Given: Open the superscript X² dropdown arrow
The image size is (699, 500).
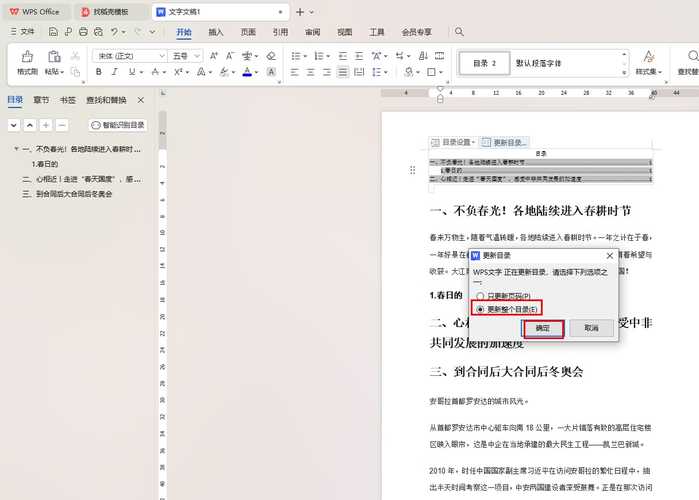Looking at the screenshot, I should click(x=188, y=72).
